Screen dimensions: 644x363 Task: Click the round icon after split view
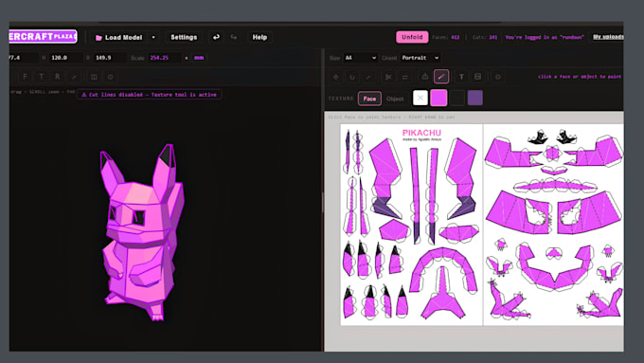[110, 77]
